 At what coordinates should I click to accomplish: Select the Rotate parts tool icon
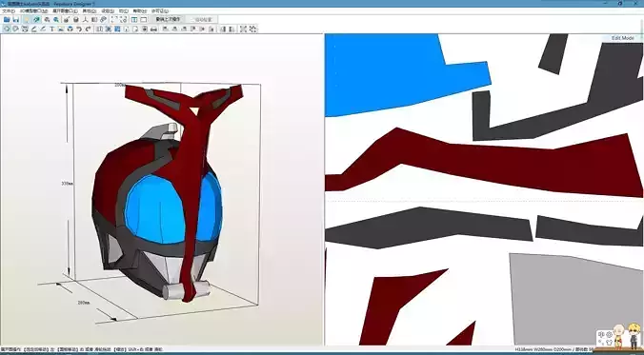pyautogui.click(x=15, y=29)
